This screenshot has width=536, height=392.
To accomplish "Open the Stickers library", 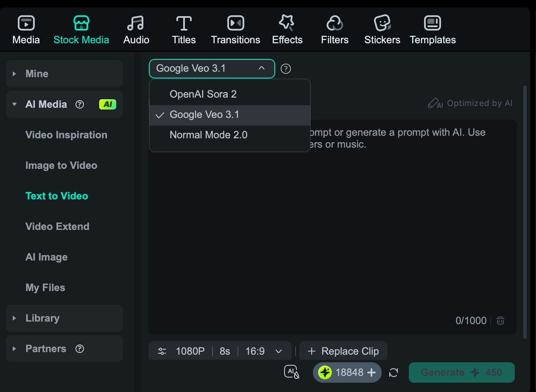I will (x=382, y=28).
